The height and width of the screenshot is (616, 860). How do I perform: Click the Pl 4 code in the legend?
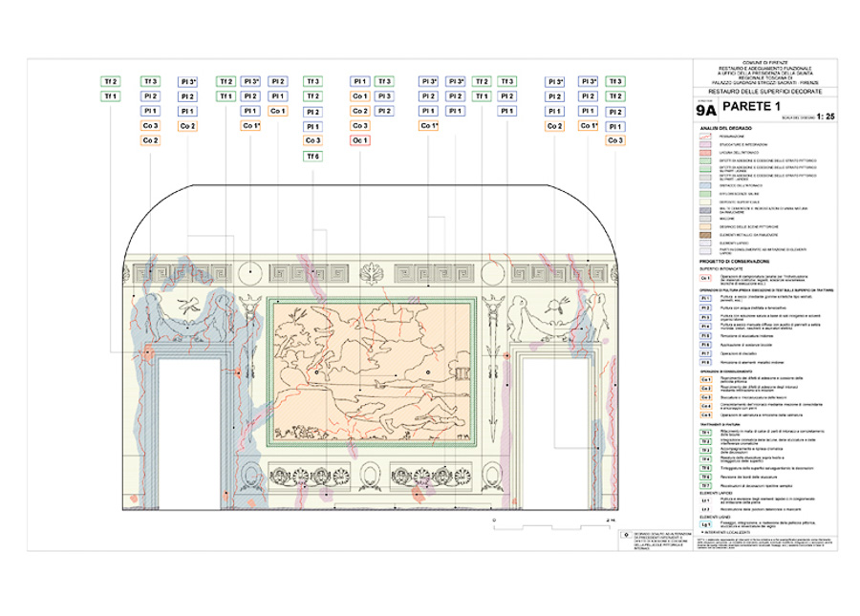pos(705,326)
